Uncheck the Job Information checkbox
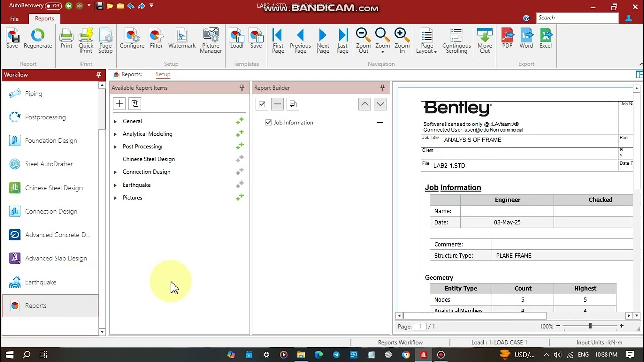644x362 pixels. (268, 122)
